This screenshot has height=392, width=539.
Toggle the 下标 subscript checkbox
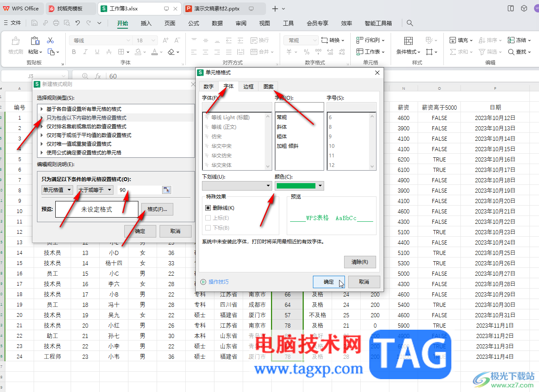(x=208, y=228)
